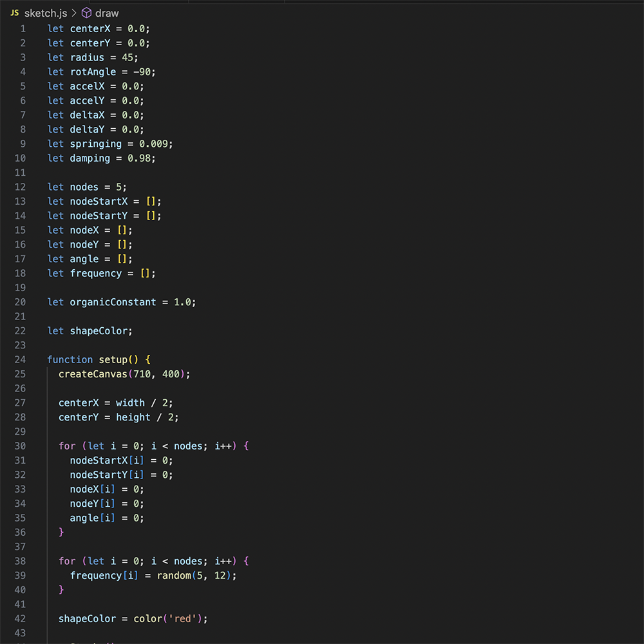The image size is (644, 644).
Task: Click line number 1 in the gutter
Action: tap(23, 28)
